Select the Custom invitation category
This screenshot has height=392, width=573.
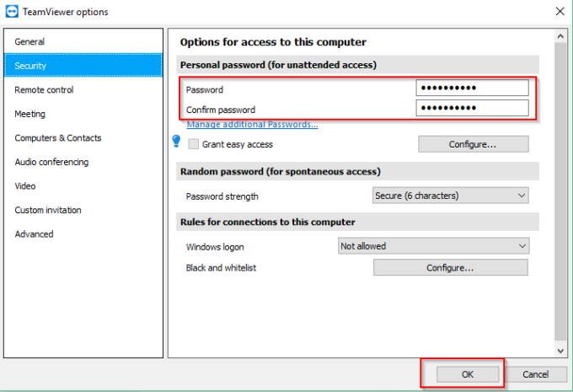point(83,210)
